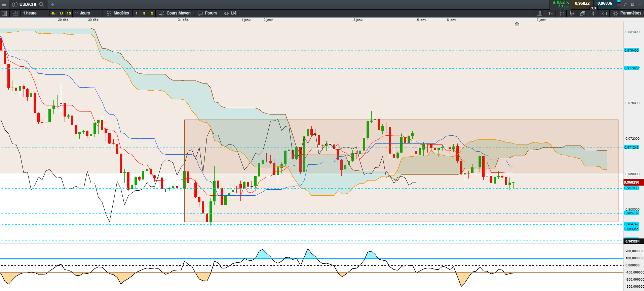Click the 2,3 pts change value
Image resolution: width=644 pixels, height=291 pixels.
[x=564, y=7]
